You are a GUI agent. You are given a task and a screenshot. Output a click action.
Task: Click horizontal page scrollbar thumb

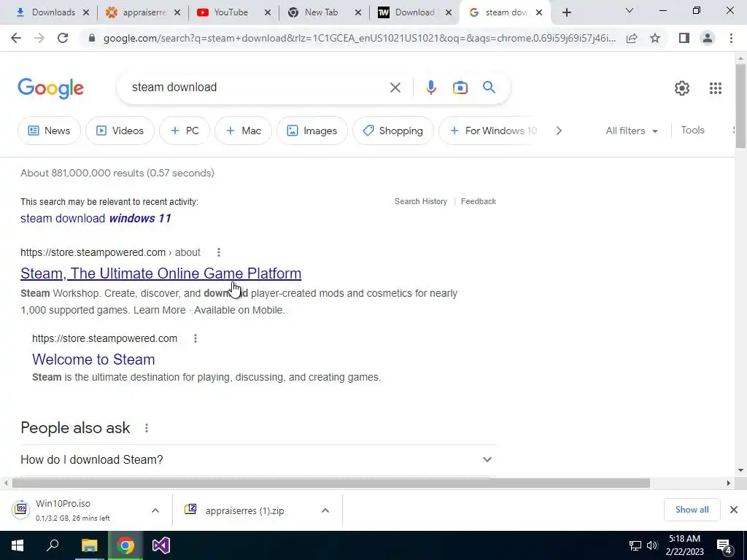[331, 483]
